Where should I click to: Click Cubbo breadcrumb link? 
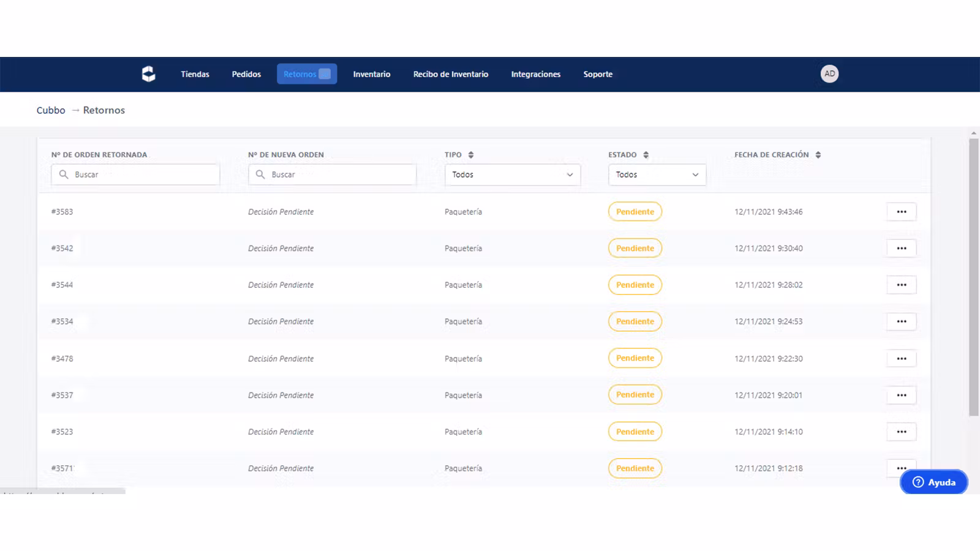coord(51,110)
